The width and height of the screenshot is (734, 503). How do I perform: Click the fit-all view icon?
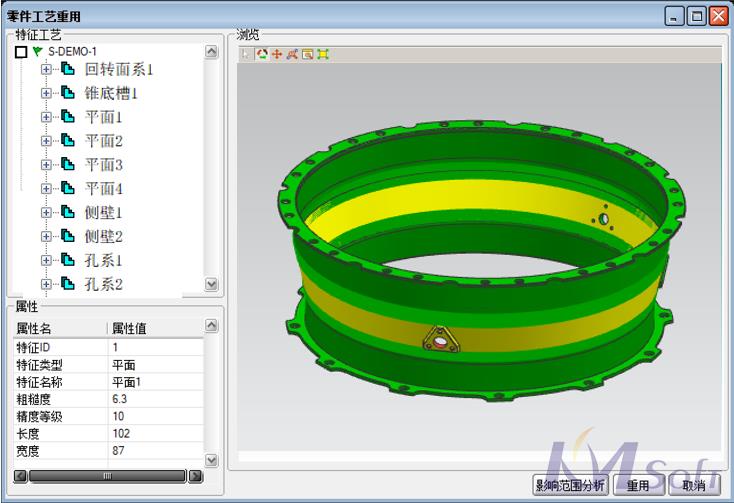(322, 54)
